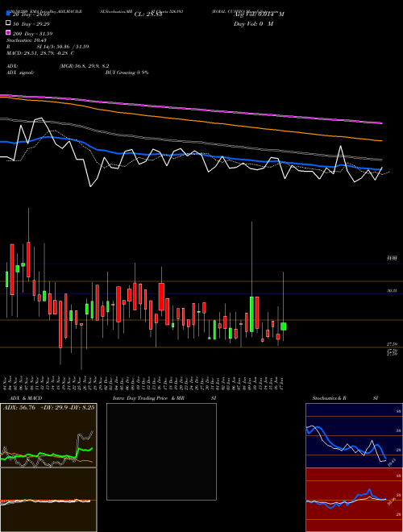
Task: Click the RSI 14/5 values line
Action: pyautogui.click(x=48, y=47)
